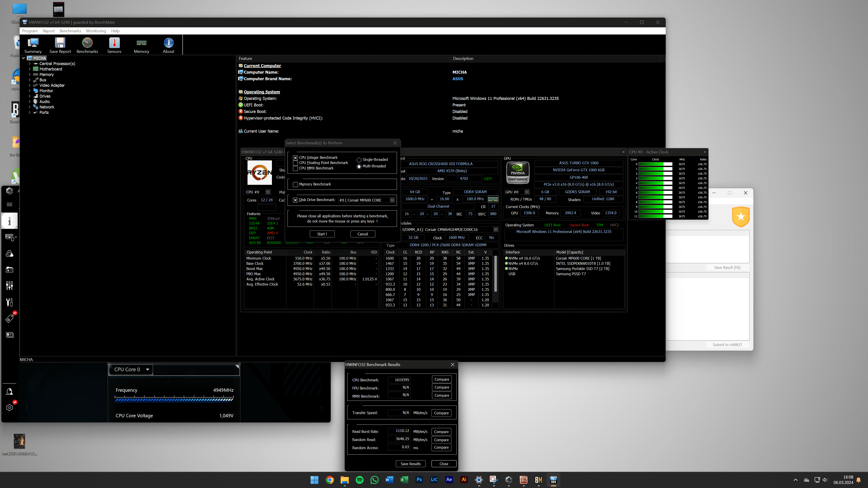Click core 0 active clock bar

(x=655, y=164)
